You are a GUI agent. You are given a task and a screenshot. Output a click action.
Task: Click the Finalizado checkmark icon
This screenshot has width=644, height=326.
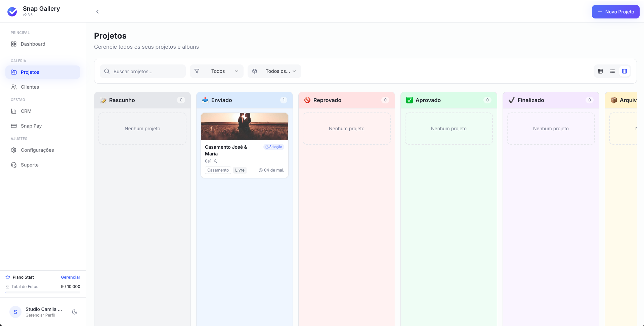click(x=512, y=100)
